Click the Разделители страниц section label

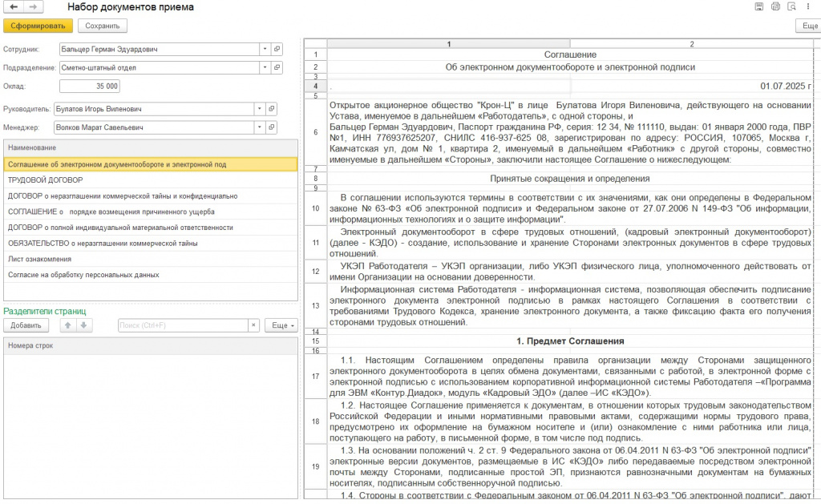tap(45, 311)
